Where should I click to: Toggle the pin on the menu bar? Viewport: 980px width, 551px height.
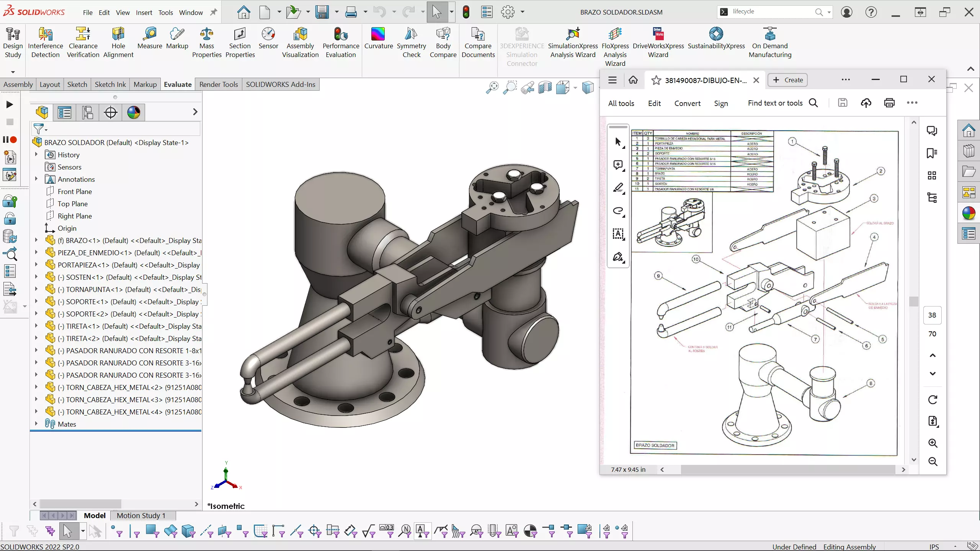[214, 12]
